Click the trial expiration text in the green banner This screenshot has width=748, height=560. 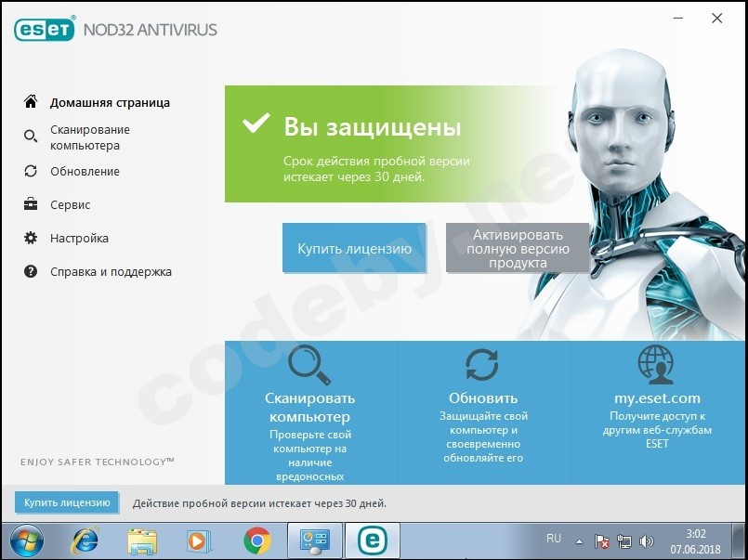376,169
